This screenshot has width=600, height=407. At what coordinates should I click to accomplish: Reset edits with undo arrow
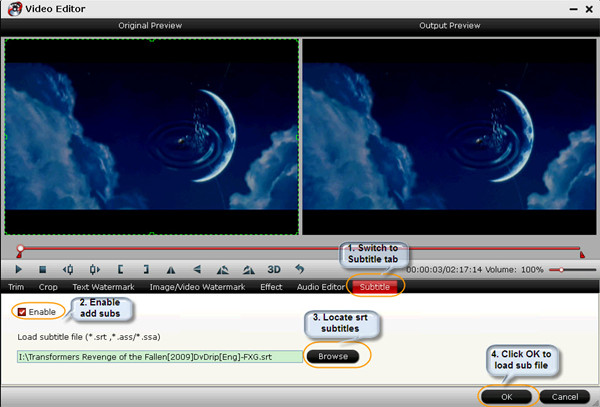click(300, 269)
